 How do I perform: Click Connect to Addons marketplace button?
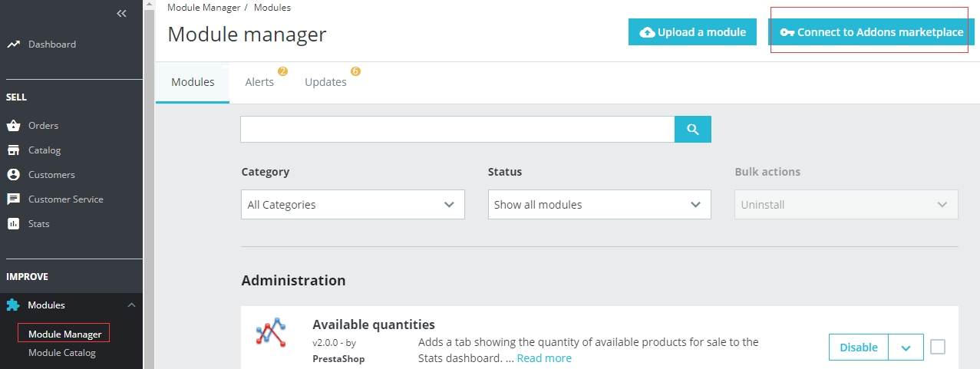click(871, 32)
